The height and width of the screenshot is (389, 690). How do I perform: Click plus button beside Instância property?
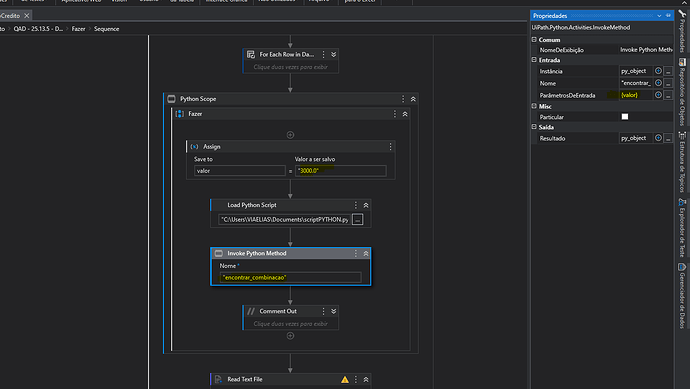(x=658, y=71)
